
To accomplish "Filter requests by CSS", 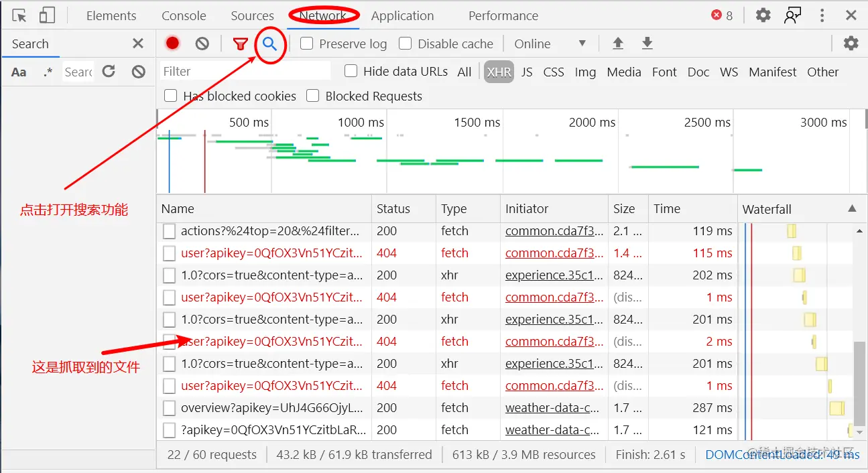I will pos(554,72).
